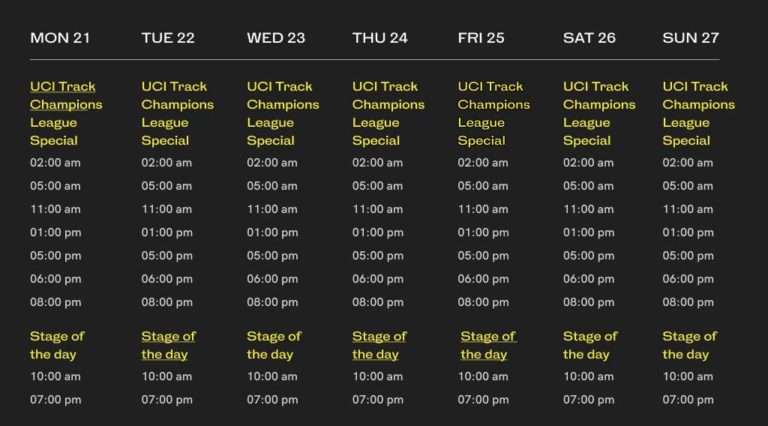Click Monday's 02:00 am showtime

click(55, 163)
